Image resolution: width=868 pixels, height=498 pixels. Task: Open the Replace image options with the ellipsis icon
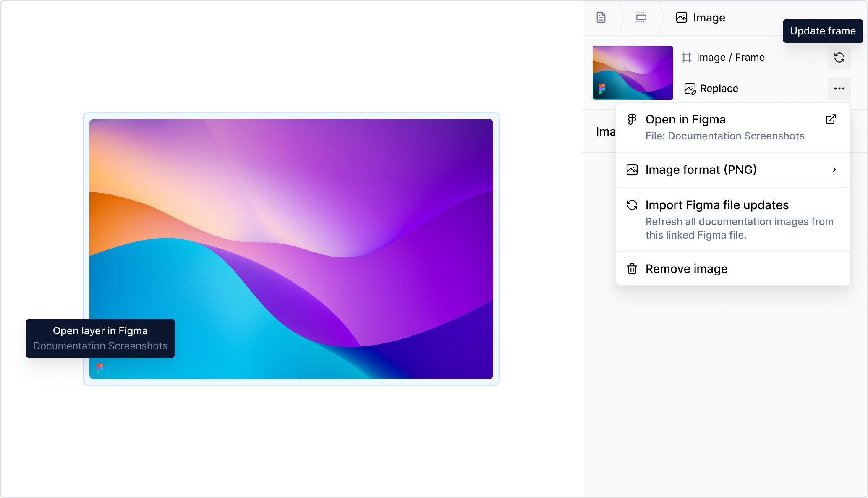[839, 88]
